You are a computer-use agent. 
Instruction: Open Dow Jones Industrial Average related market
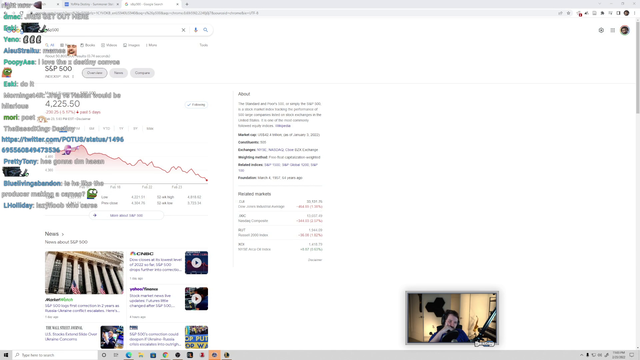tap(280, 204)
